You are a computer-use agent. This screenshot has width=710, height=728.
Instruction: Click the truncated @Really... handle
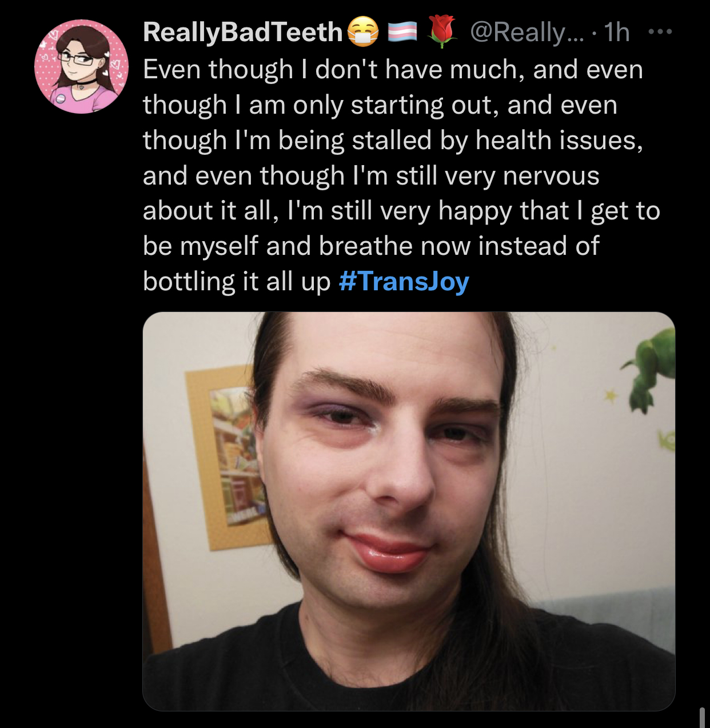pos(526,32)
